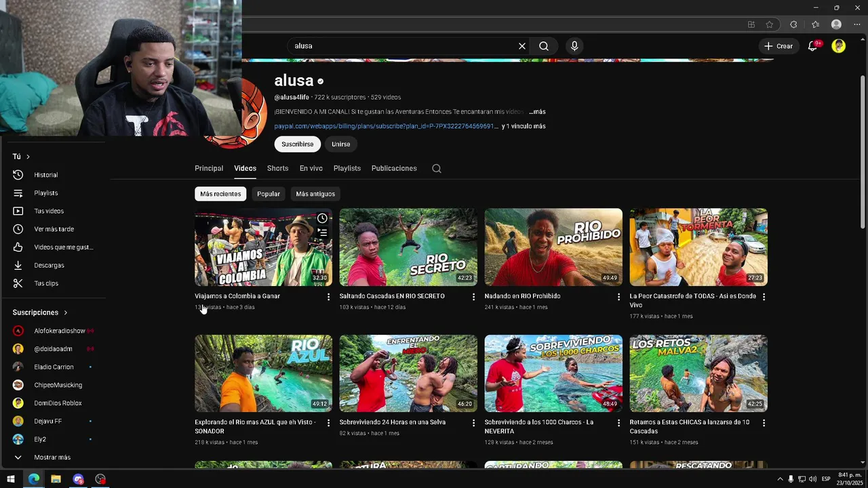This screenshot has width=868, height=488.
Task: Open the account avatar menu
Action: (839, 46)
